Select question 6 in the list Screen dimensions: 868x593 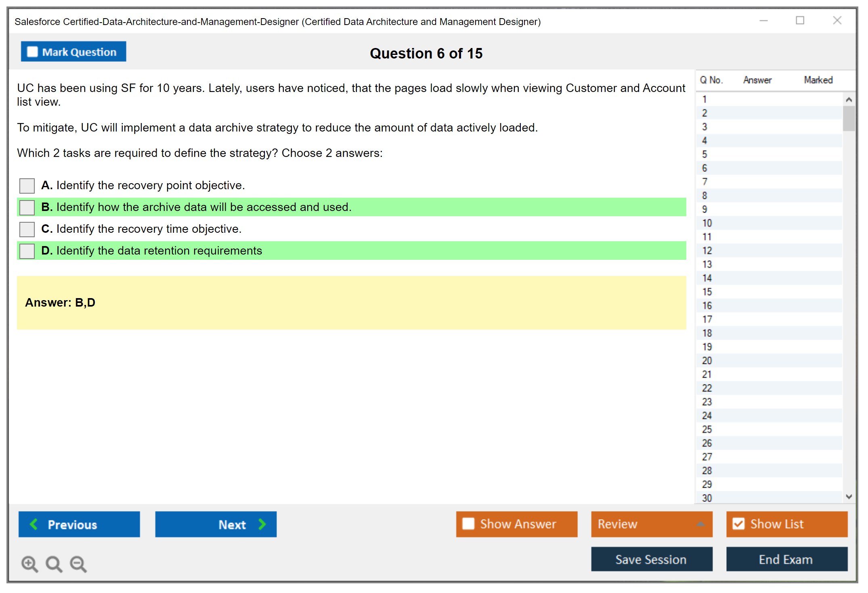pyautogui.click(x=704, y=168)
